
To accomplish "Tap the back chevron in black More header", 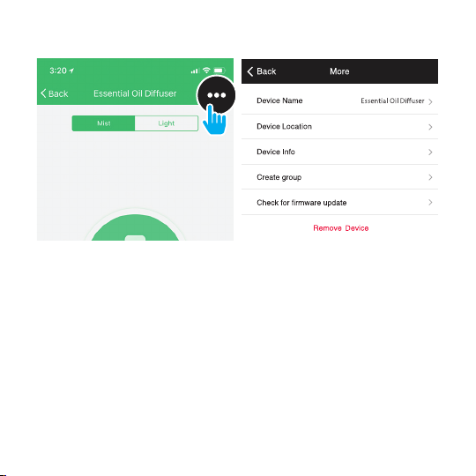I will pos(250,71).
